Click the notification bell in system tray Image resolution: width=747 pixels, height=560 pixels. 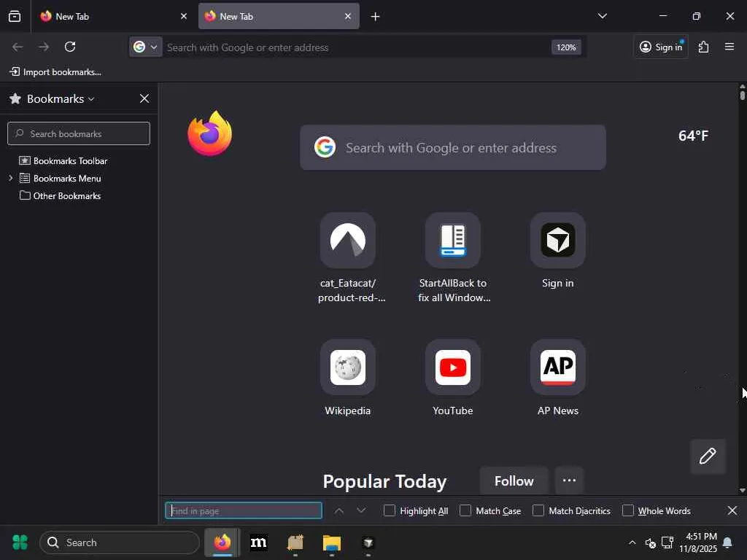[727, 542]
